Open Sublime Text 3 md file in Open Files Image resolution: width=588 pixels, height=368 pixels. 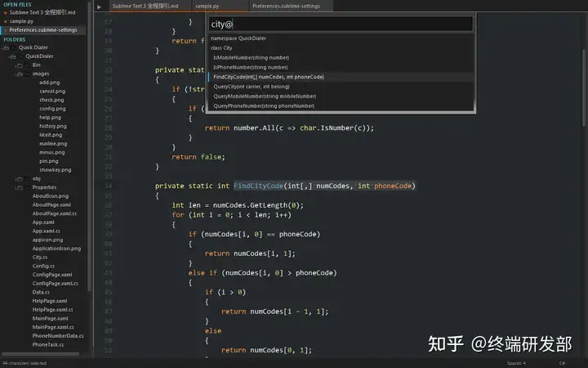click(x=42, y=13)
